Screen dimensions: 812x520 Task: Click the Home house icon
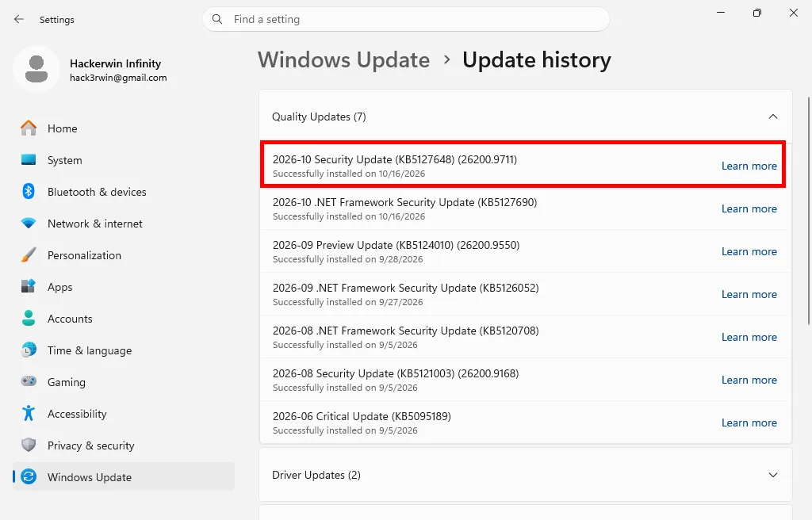(29, 128)
